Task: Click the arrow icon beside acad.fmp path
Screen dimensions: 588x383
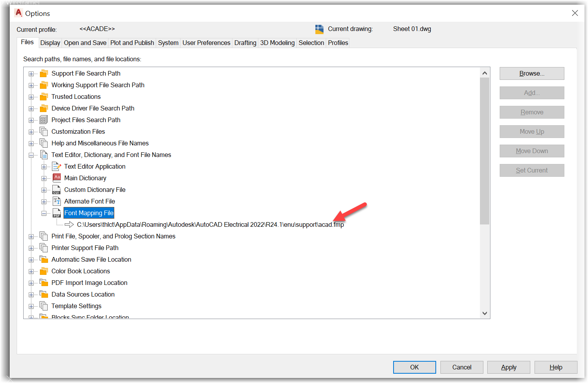Action: point(69,224)
